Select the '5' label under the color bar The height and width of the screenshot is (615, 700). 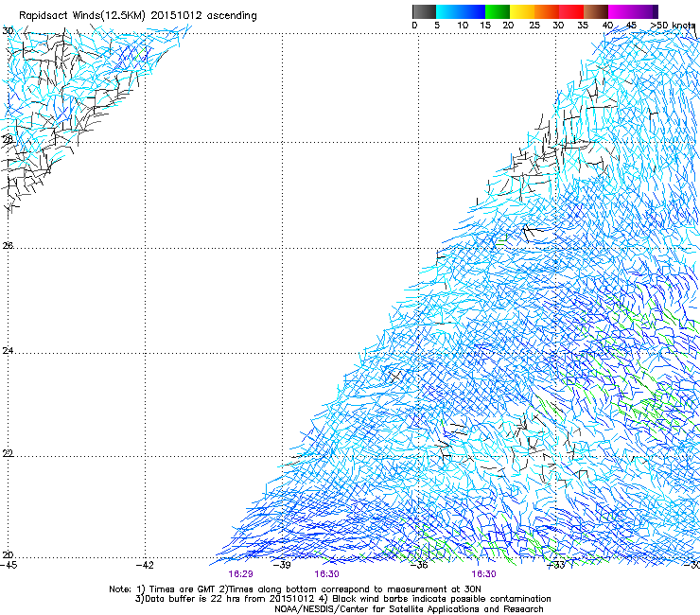coord(437,26)
